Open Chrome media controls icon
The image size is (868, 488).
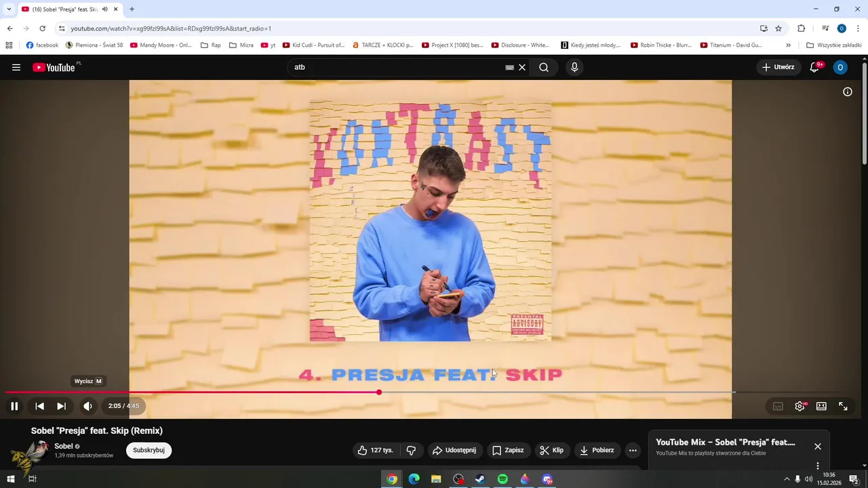[x=825, y=28]
